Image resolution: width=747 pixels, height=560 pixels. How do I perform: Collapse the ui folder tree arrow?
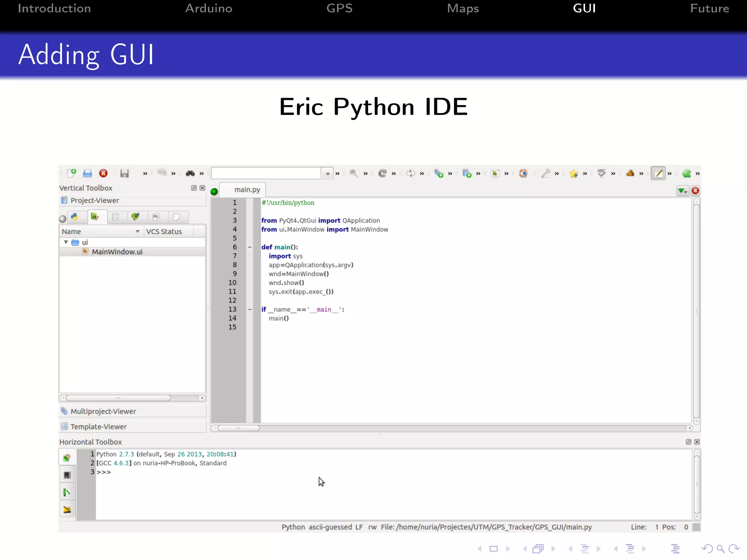pos(66,242)
